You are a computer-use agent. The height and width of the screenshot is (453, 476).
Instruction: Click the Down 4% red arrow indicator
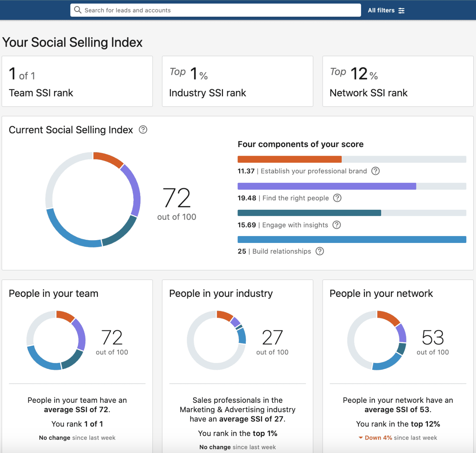[361, 437]
